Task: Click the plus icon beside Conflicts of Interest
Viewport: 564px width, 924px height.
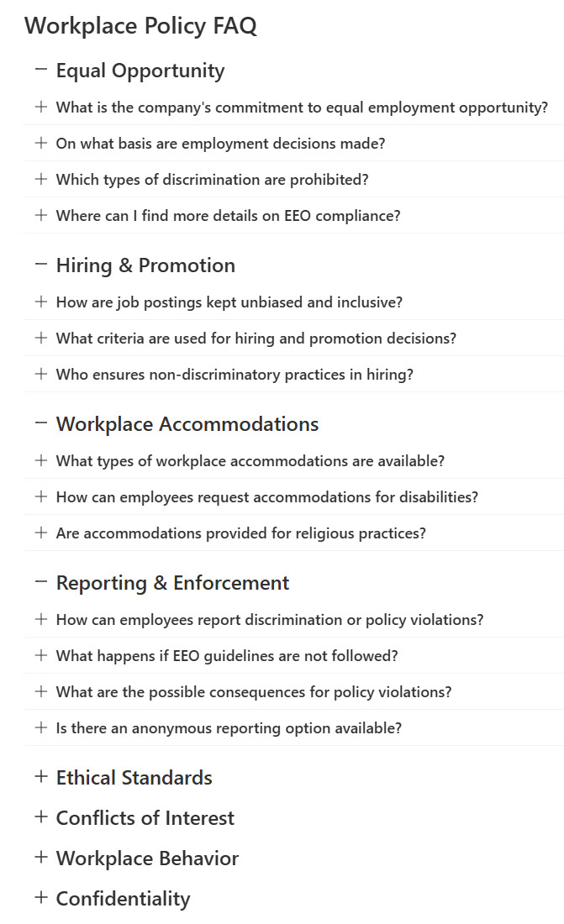Action: click(x=40, y=817)
